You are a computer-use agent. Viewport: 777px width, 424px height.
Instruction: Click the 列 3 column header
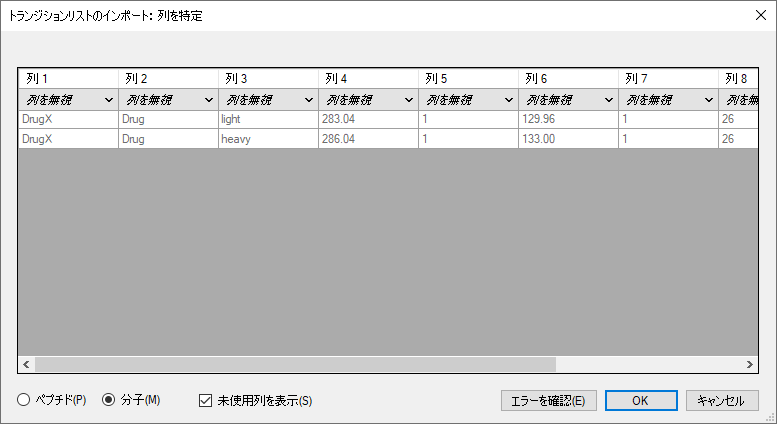click(x=268, y=79)
